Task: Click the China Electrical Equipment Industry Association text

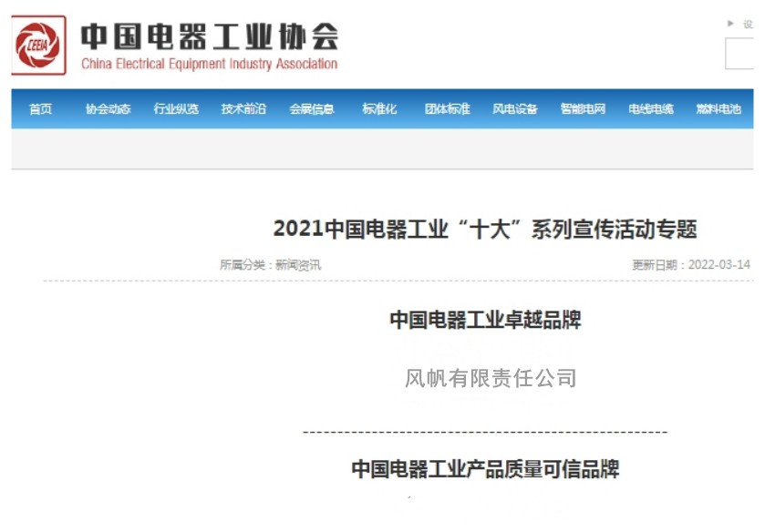Action: coord(210,64)
